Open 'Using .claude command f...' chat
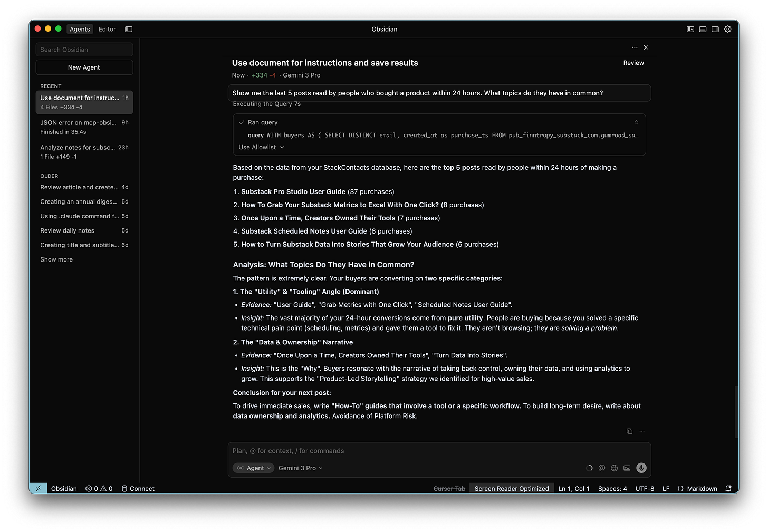 (x=84, y=216)
